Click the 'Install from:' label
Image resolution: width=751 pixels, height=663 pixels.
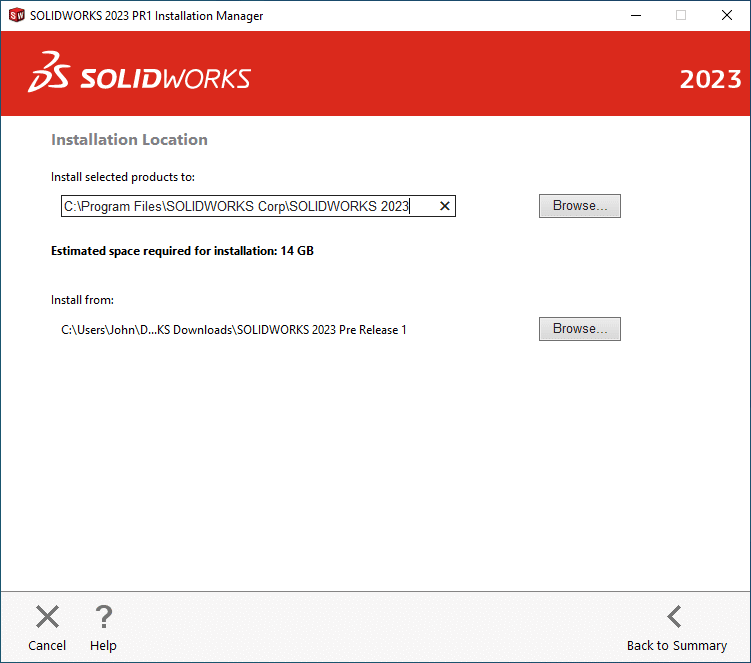pyautogui.click(x=82, y=300)
